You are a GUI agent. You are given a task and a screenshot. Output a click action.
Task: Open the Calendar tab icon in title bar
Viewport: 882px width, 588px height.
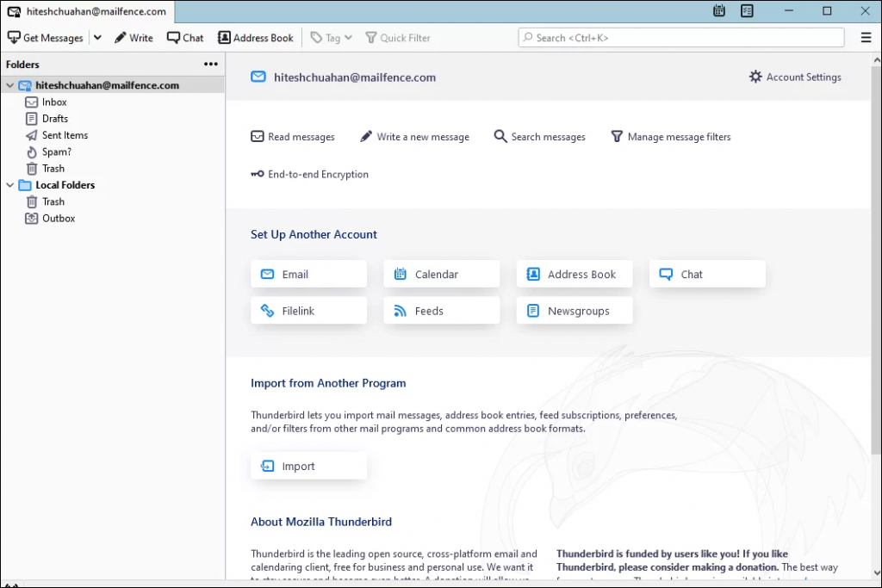(x=719, y=10)
